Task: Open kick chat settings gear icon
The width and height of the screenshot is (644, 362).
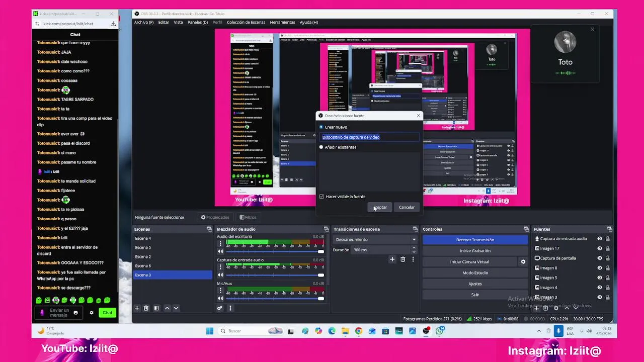Action: pos(92,313)
